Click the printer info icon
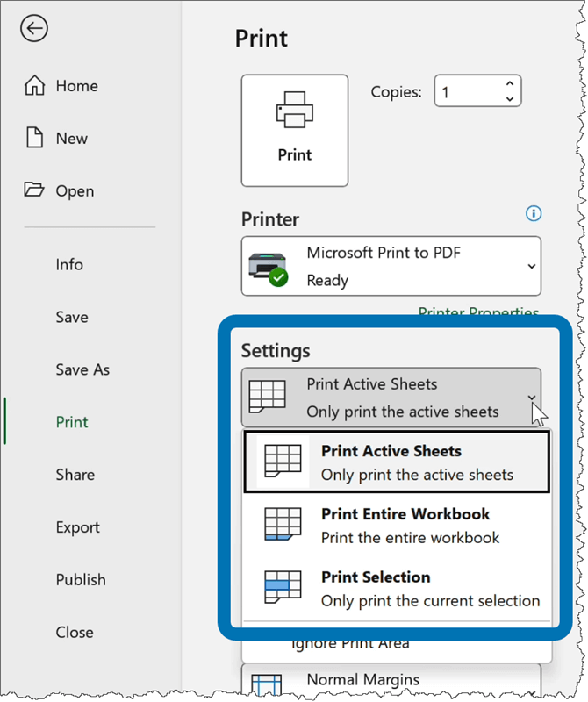Image resolution: width=588 pixels, height=702 pixels. (534, 213)
